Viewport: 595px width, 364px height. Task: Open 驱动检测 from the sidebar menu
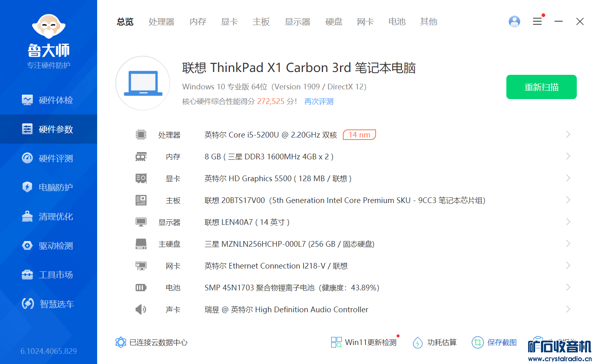pyautogui.click(x=49, y=245)
